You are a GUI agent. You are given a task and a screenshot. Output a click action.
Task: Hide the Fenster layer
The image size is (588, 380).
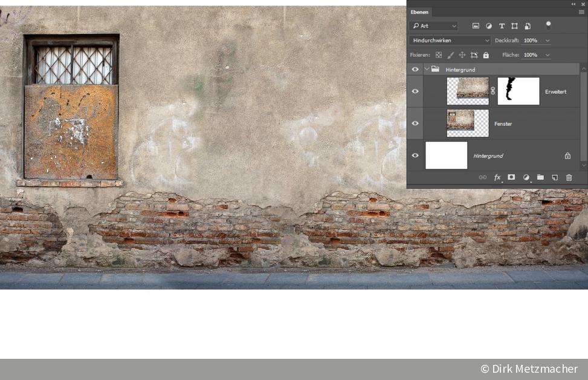click(415, 123)
